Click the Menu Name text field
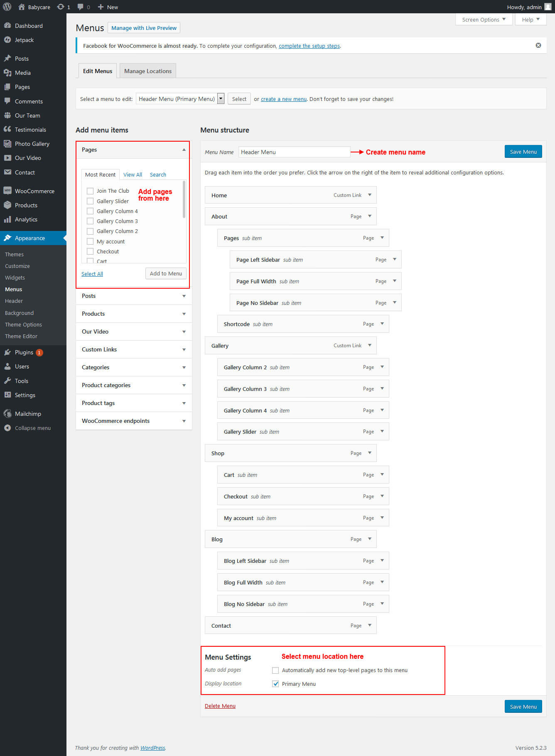Viewport: 555px width, 756px height. pos(295,152)
